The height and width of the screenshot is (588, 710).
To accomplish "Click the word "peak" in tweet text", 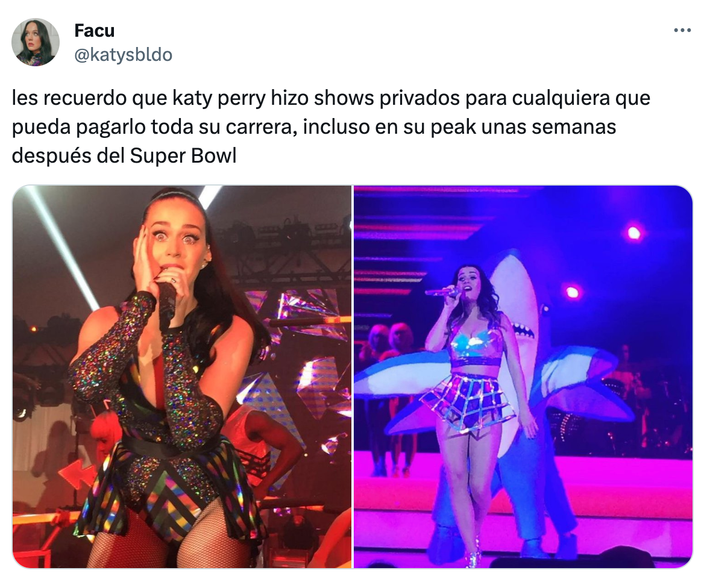I will (x=453, y=128).
